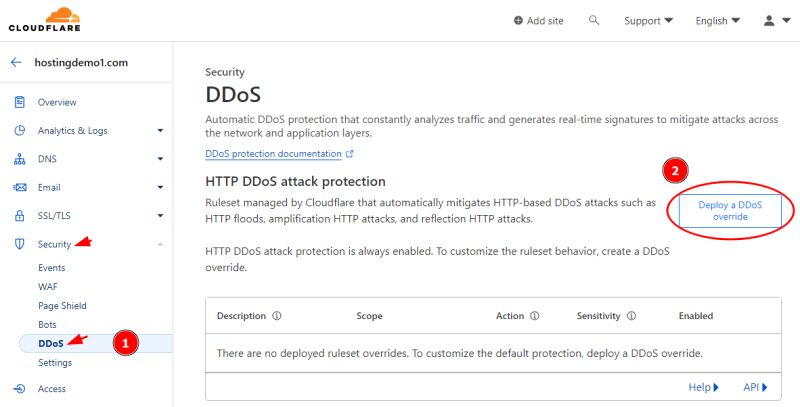
Task: Open the Support dropdown menu
Action: (648, 20)
